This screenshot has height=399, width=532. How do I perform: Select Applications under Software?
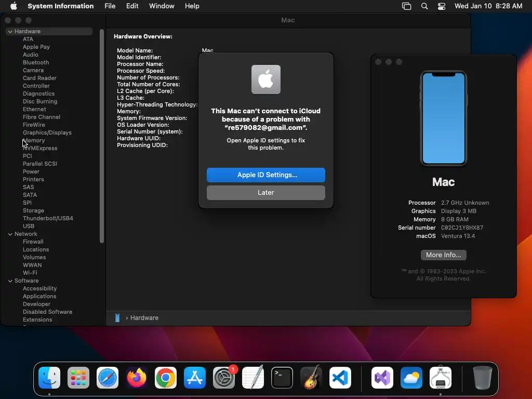pyautogui.click(x=39, y=297)
